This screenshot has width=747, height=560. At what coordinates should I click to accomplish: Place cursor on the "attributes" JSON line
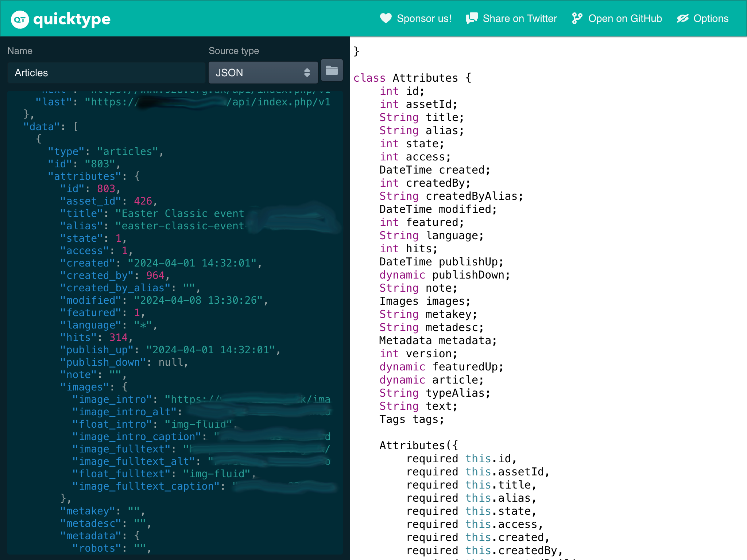[85, 176]
